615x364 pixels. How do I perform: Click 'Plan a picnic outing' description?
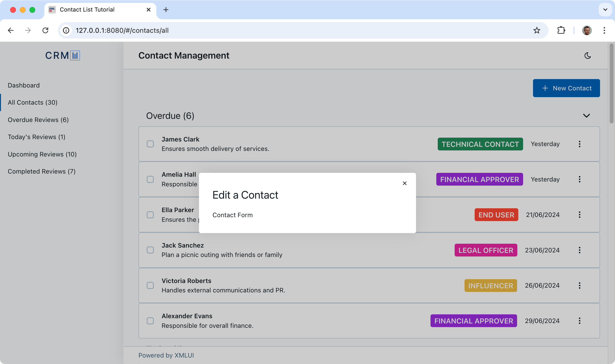tap(222, 255)
